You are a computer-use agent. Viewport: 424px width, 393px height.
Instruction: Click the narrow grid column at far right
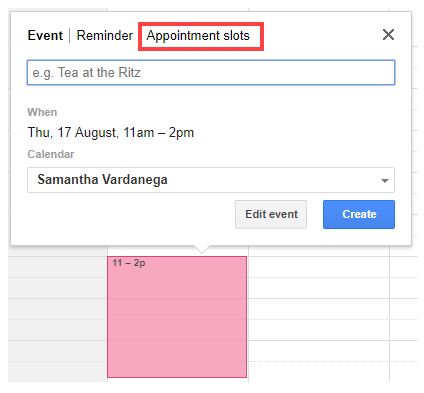pyautogui.click(x=404, y=317)
